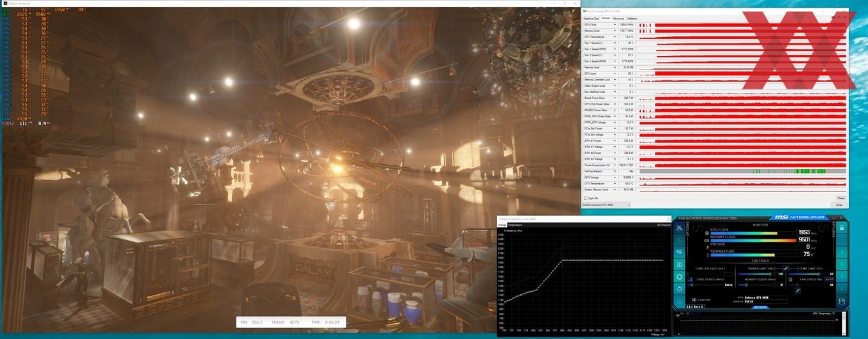Screen dimensions: 868x339
Task: Select the Sensors tab in GPU-Z
Action: (606, 19)
